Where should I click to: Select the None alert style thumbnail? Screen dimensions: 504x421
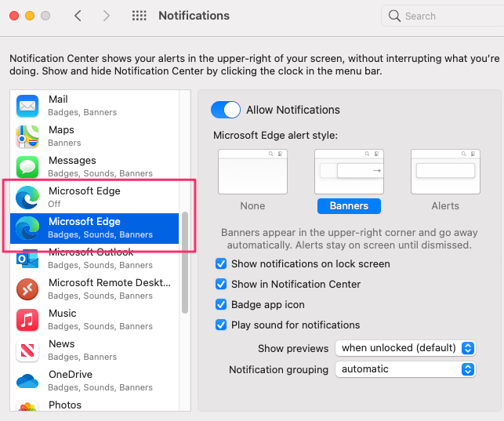point(252,172)
